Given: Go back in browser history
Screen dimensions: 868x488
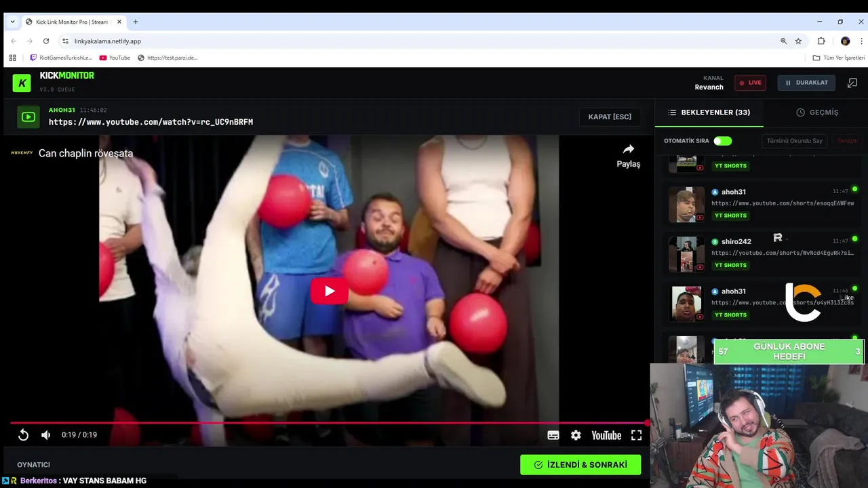Looking at the screenshot, I should 14,41.
